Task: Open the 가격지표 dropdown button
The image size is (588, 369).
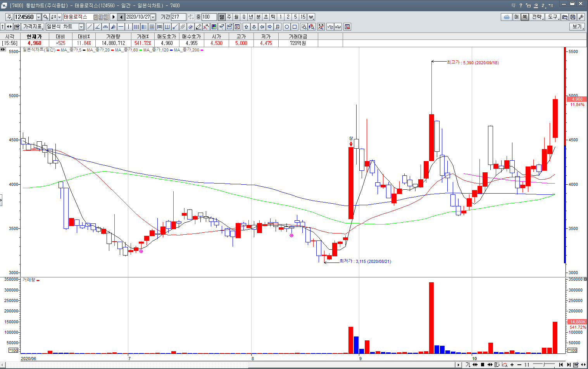Action: [x=32, y=27]
